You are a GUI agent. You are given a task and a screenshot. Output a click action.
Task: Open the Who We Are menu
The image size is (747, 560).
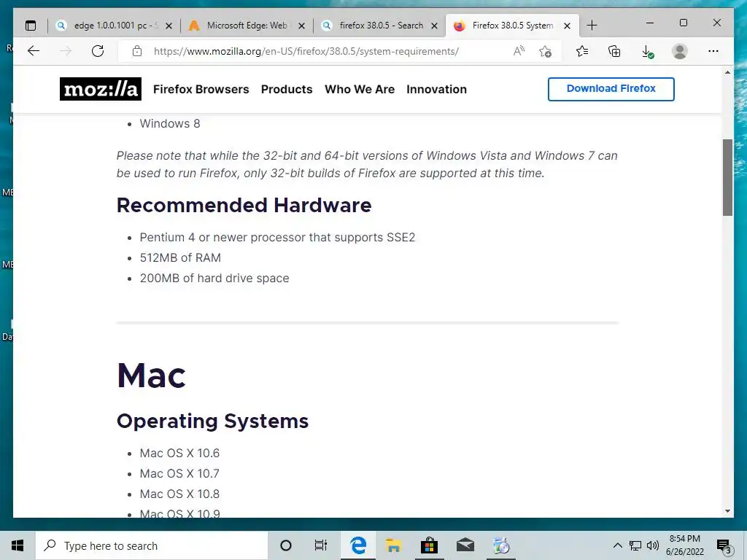tap(360, 89)
